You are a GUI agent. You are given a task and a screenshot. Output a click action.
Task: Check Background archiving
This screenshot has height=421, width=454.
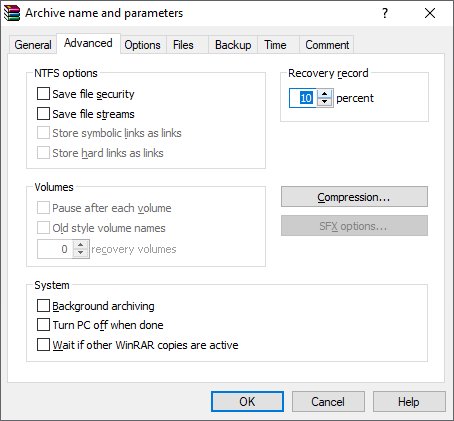pos(43,306)
